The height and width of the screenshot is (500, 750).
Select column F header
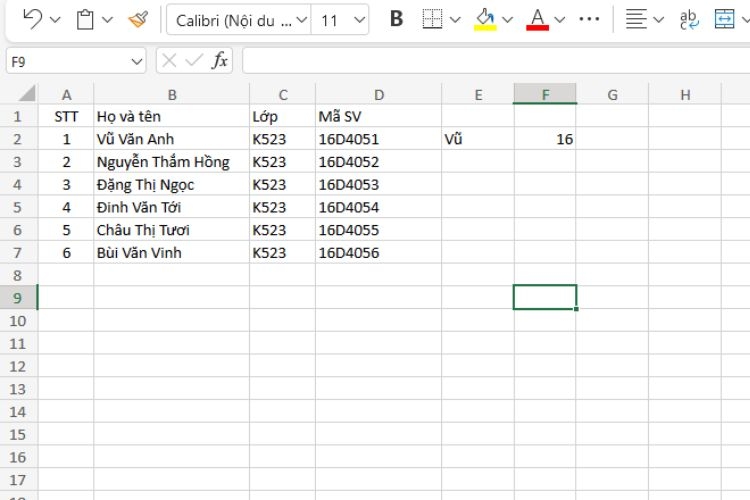point(545,94)
